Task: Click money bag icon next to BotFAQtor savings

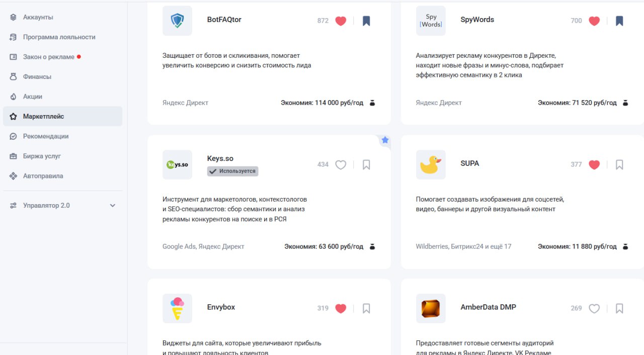Action: pyautogui.click(x=372, y=103)
